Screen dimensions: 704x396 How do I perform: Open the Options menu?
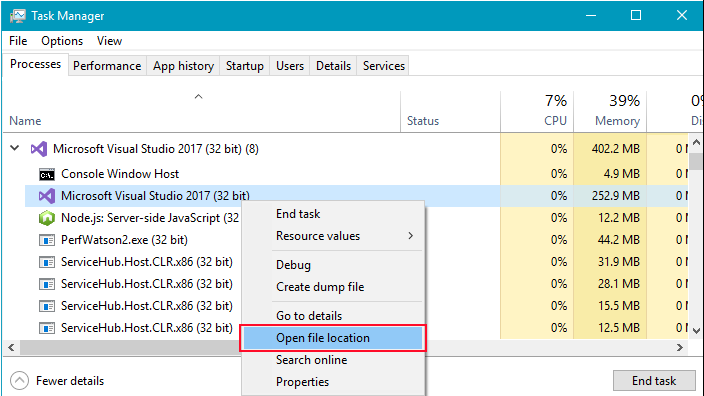click(62, 41)
